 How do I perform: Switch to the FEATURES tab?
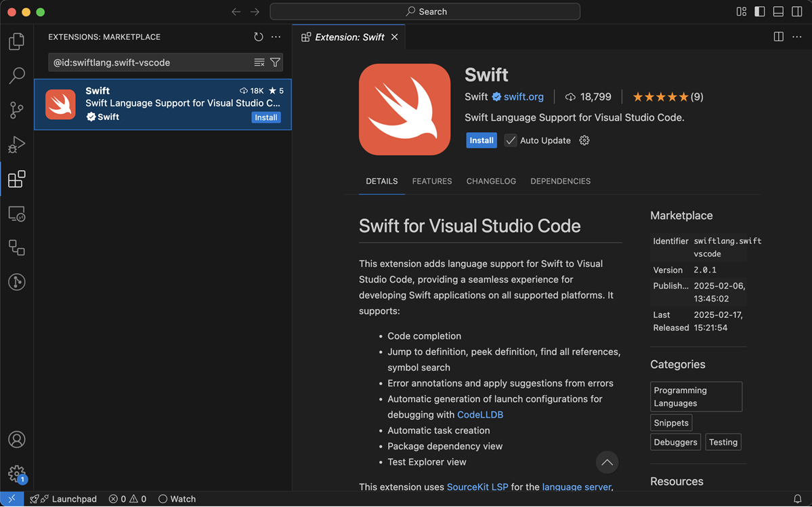coord(431,181)
